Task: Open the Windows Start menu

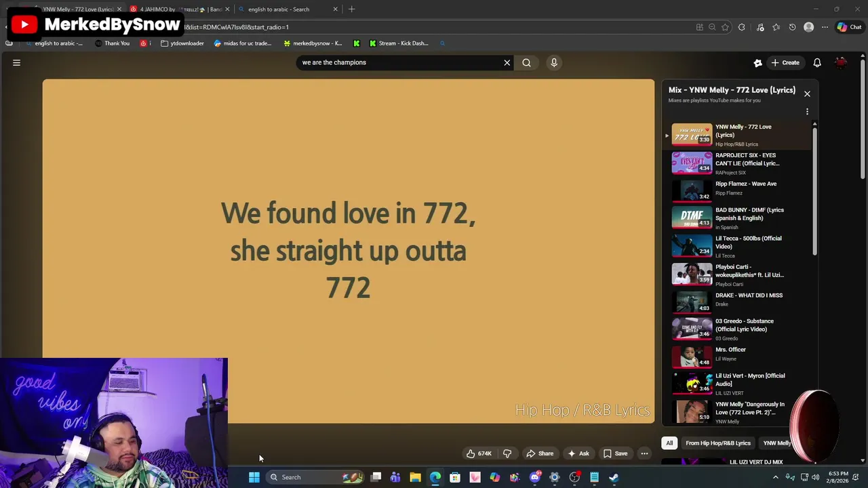Action: (254, 477)
